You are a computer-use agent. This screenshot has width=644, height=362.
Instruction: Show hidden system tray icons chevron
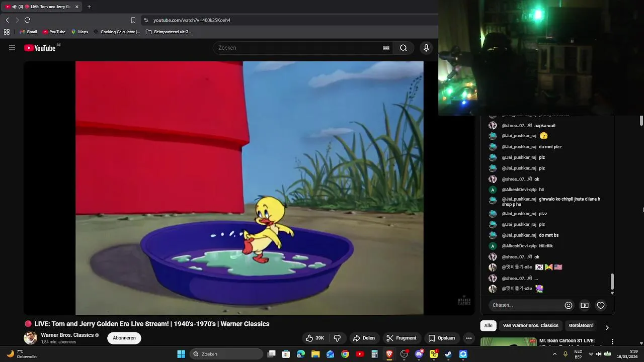pos(554,354)
